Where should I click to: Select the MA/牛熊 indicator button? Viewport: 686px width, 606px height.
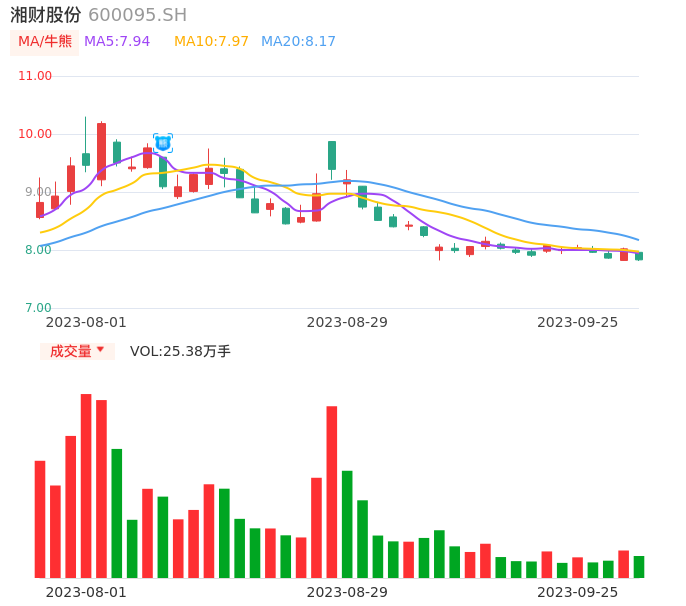pos(45,42)
